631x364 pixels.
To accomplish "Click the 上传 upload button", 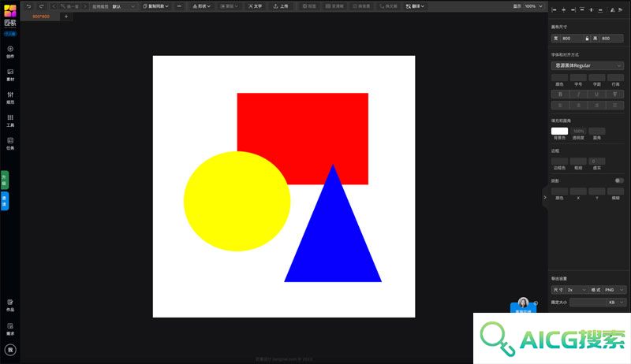I will pos(281,6).
